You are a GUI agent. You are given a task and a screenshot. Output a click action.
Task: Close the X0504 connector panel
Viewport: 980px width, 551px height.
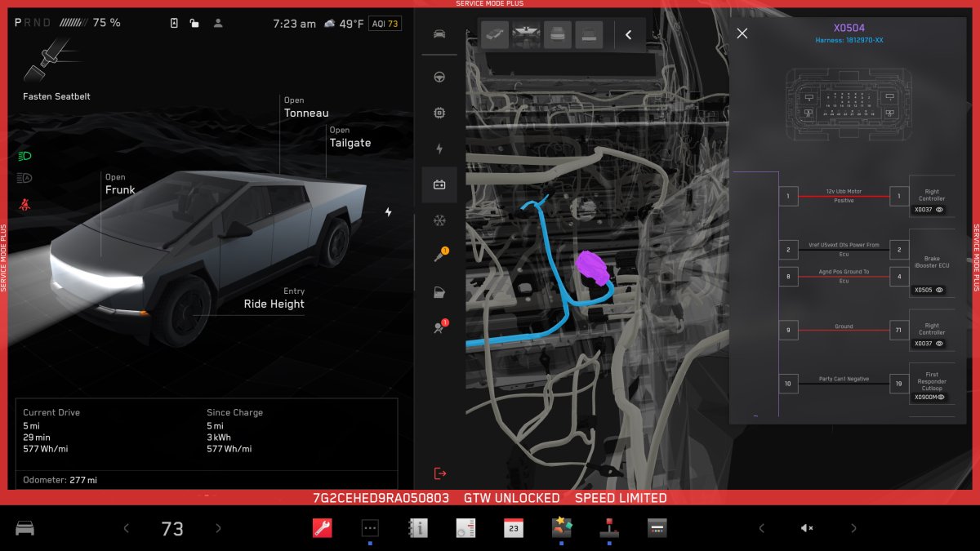click(x=742, y=33)
